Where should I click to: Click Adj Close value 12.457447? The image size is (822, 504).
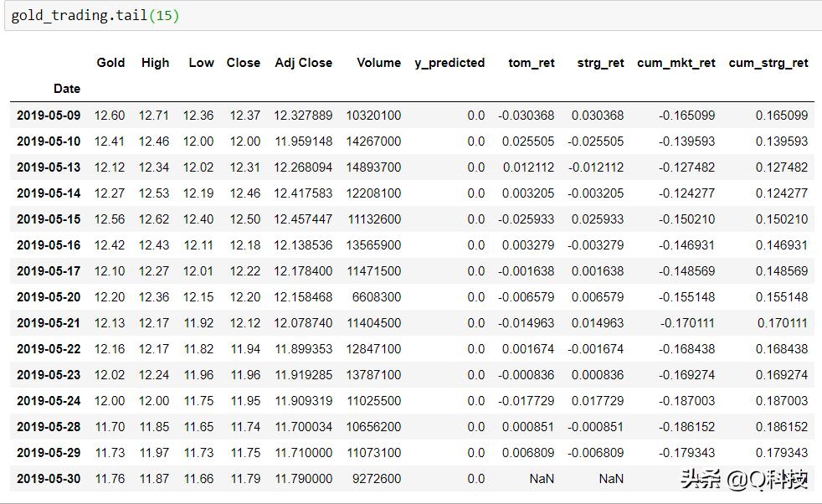click(303, 219)
